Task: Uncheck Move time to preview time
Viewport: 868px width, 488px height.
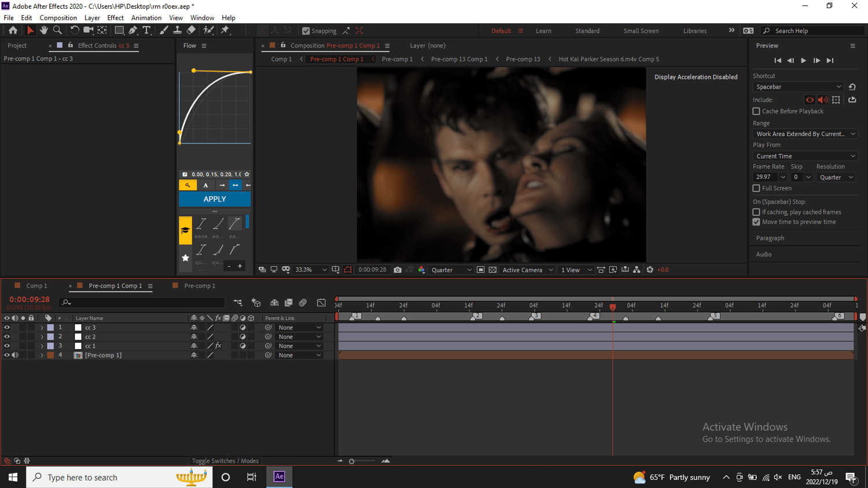Action: [756, 222]
